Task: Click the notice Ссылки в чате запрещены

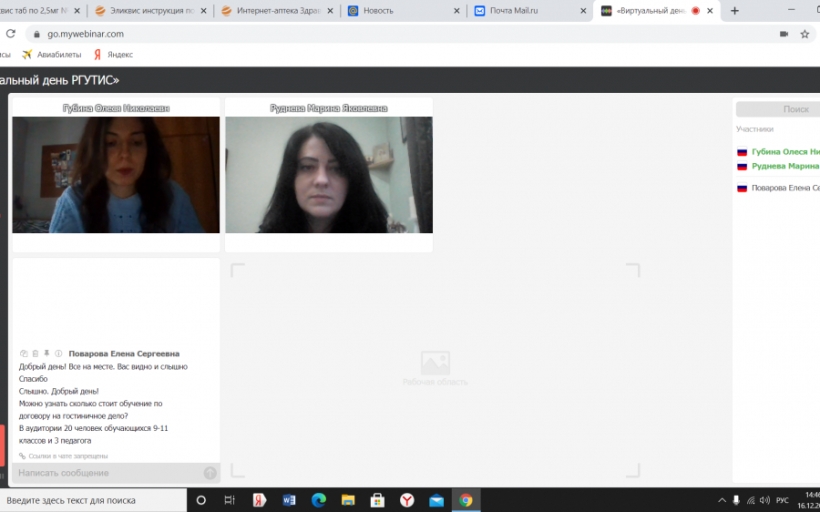Action: (68, 456)
